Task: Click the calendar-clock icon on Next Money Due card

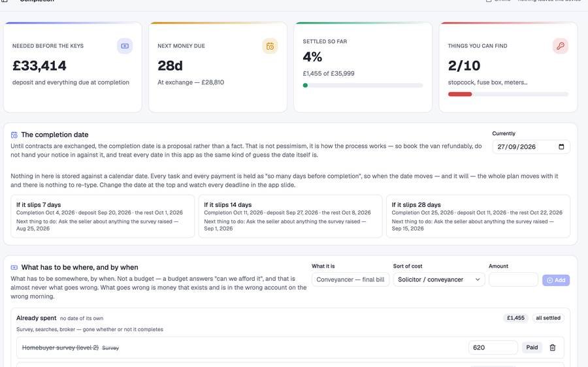Action: 270,46
